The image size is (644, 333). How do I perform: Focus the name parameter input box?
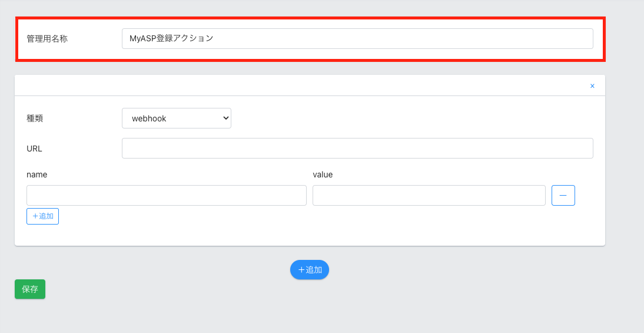point(166,196)
